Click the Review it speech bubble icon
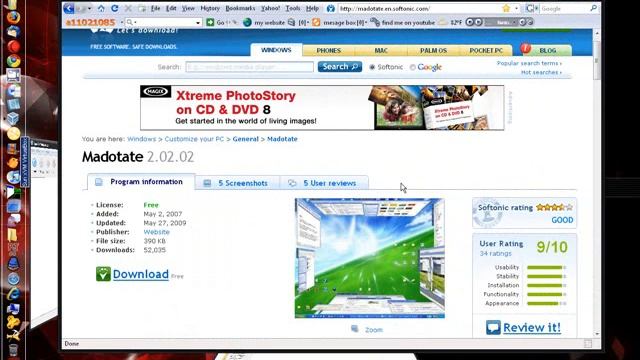 493,327
